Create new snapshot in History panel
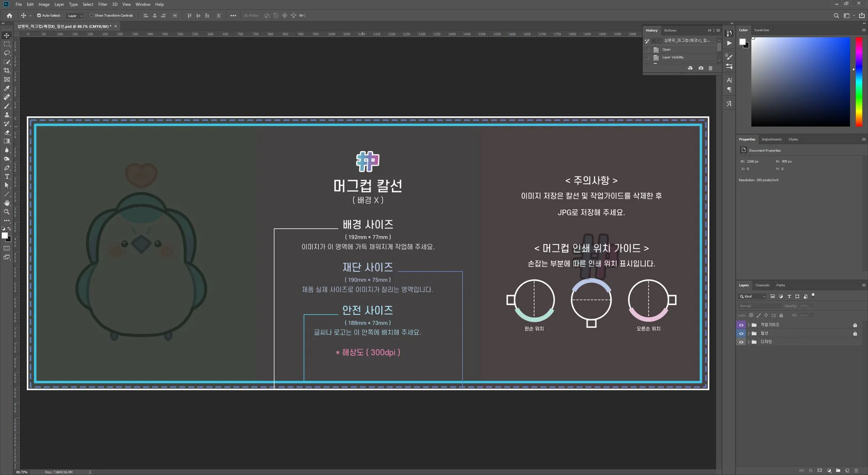The width and height of the screenshot is (868, 475). point(701,68)
